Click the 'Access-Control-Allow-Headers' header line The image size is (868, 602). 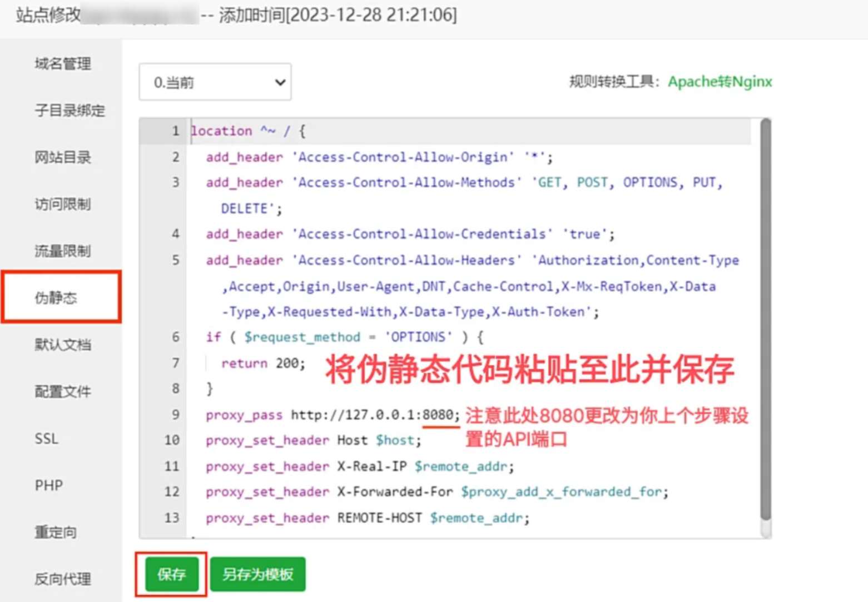(x=472, y=286)
